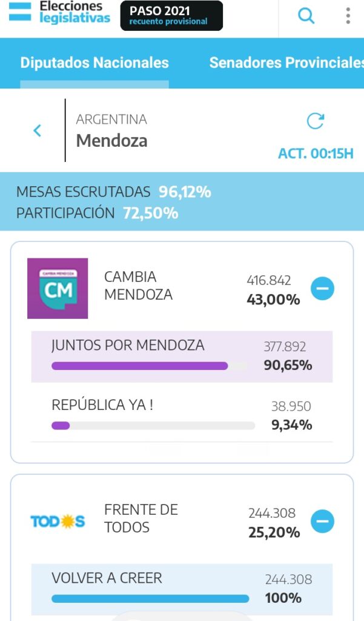Select the Juntos por Mendoza row
The height and width of the screenshot is (621, 364).
[x=182, y=356]
